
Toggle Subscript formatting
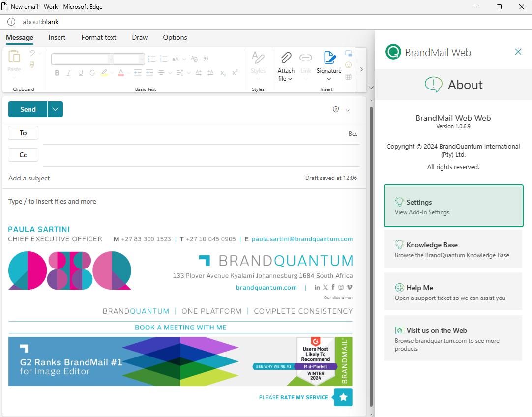223,73
